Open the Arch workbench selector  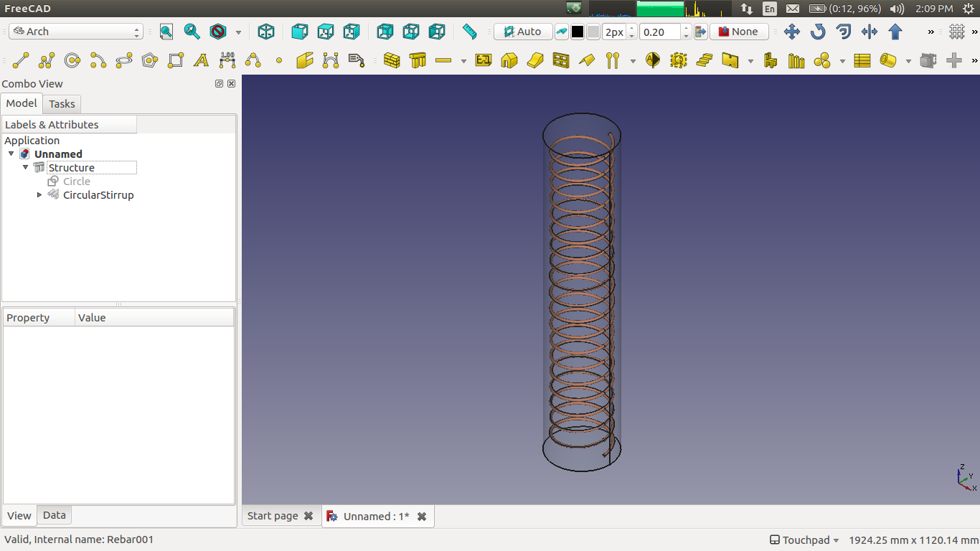[x=76, y=32]
